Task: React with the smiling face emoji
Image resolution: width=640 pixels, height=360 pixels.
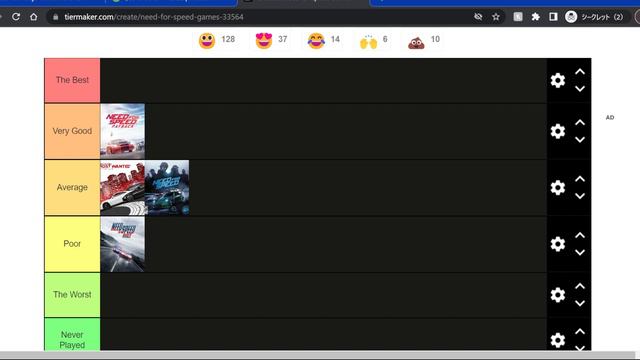Action: pos(207,41)
